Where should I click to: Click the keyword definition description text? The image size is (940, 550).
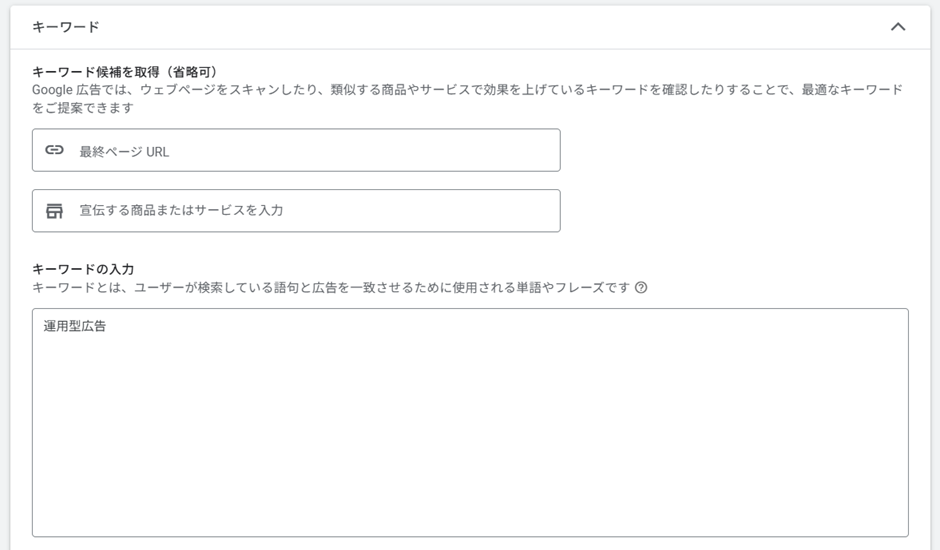330,288
